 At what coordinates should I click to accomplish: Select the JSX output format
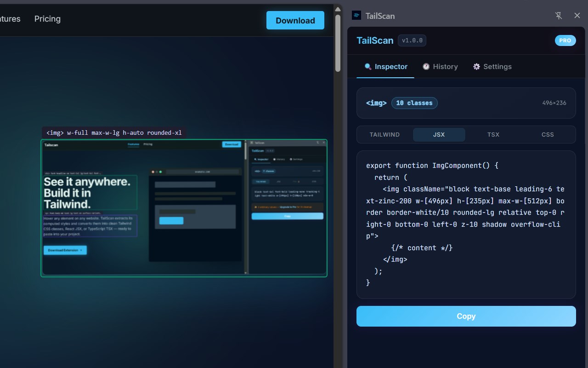439,135
